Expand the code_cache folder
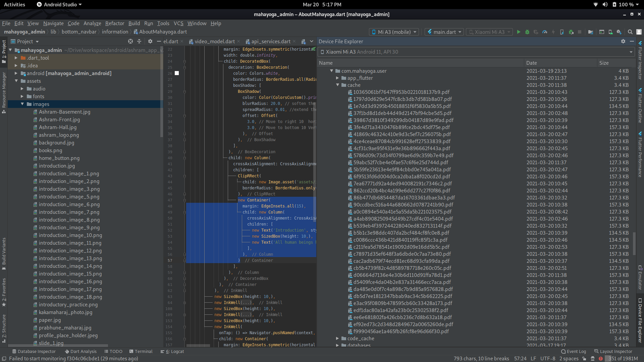The height and width of the screenshot is (362, 644). click(x=337, y=339)
